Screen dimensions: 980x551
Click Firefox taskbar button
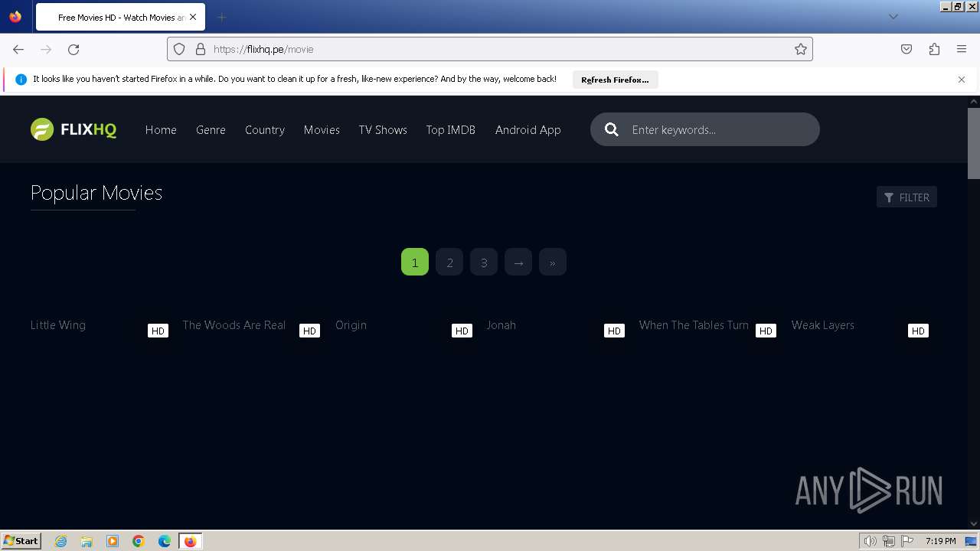(190, 541)
